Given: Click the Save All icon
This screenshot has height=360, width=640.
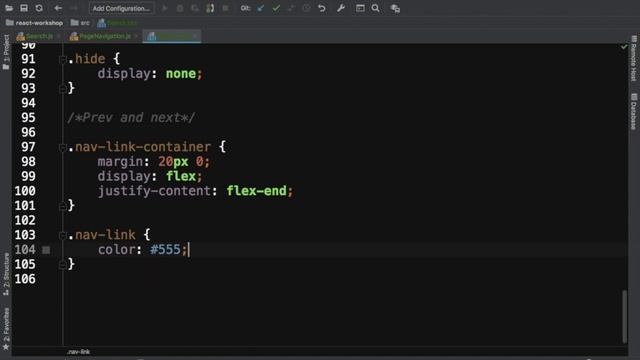Looking at the screenshot, I should tap(24, 8).
